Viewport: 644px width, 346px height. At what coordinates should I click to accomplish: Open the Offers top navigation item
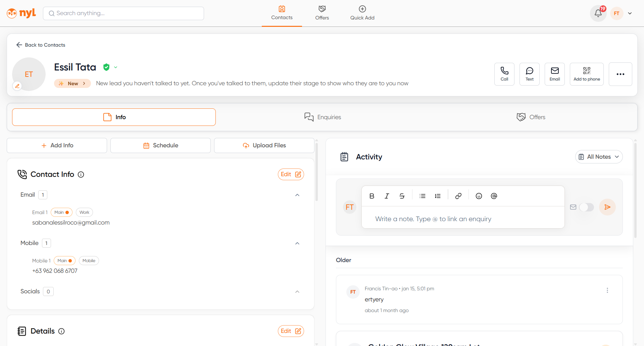pyautogui.click(x=322, y=13)
